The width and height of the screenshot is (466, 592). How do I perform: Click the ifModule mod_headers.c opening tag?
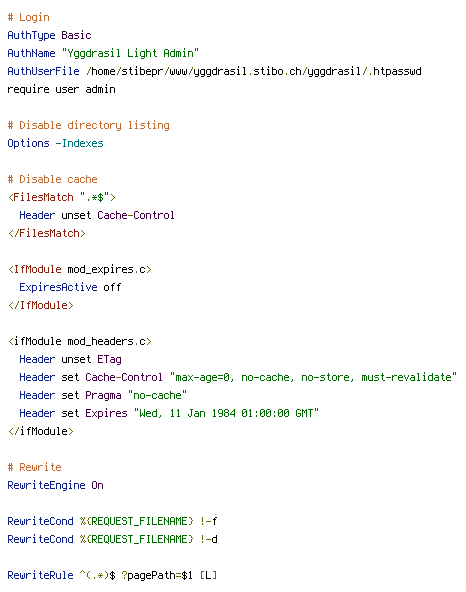[x=80, y=341]
